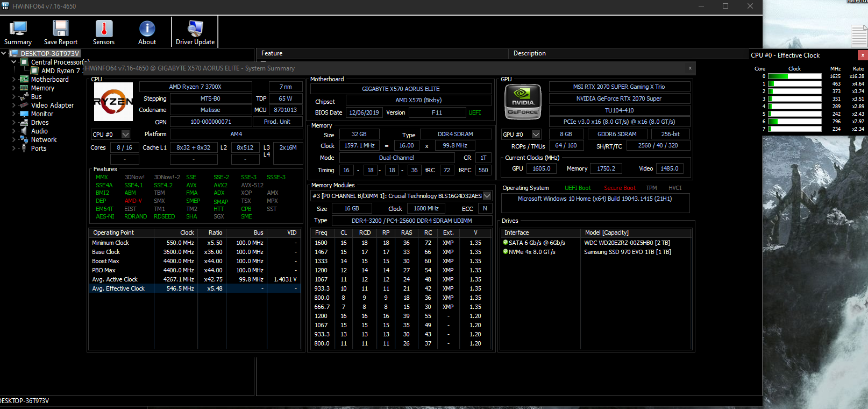Select the Drives tree icon
Viewport: 868px width, 409px height.
click(x=24, y=122)
